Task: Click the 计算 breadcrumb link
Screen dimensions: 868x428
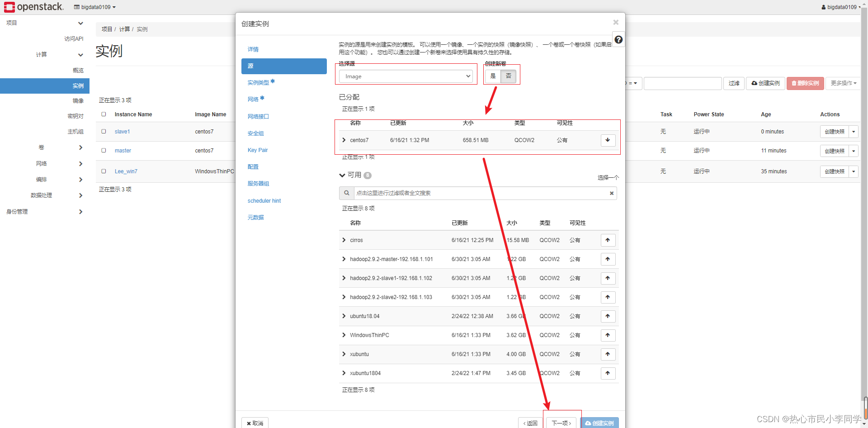Action: pos(124,29)
